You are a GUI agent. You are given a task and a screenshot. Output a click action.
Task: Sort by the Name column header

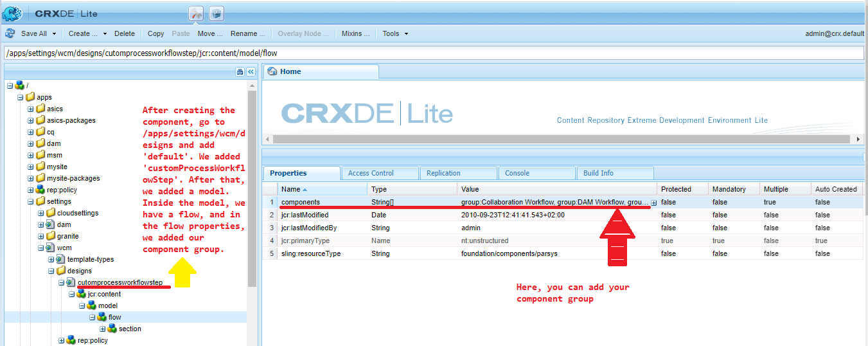coord(323,189)
